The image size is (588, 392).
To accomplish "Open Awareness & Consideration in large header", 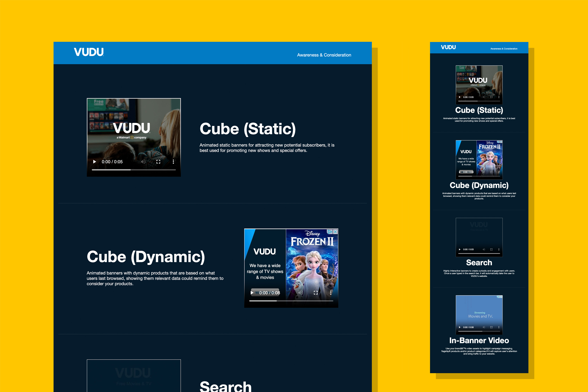I will [324, 55].
